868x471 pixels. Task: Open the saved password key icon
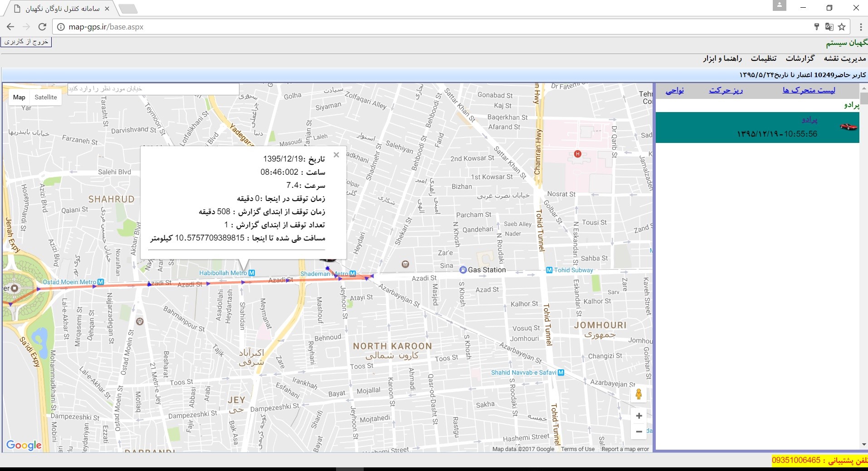click(x=816, y=27)
